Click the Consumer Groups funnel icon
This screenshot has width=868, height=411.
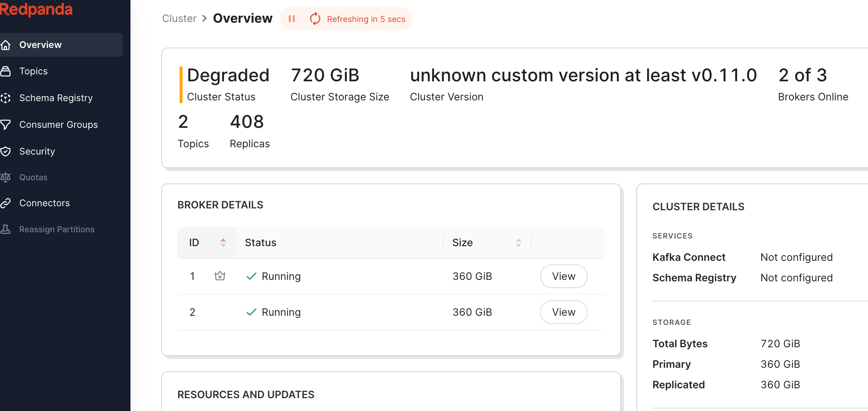click(x=6, y=125)
